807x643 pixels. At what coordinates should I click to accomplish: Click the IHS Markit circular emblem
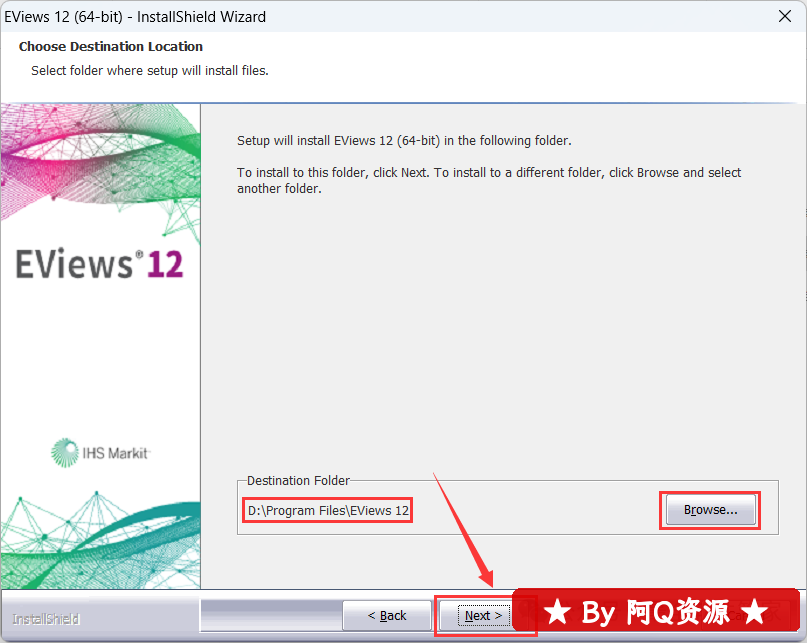65,452
